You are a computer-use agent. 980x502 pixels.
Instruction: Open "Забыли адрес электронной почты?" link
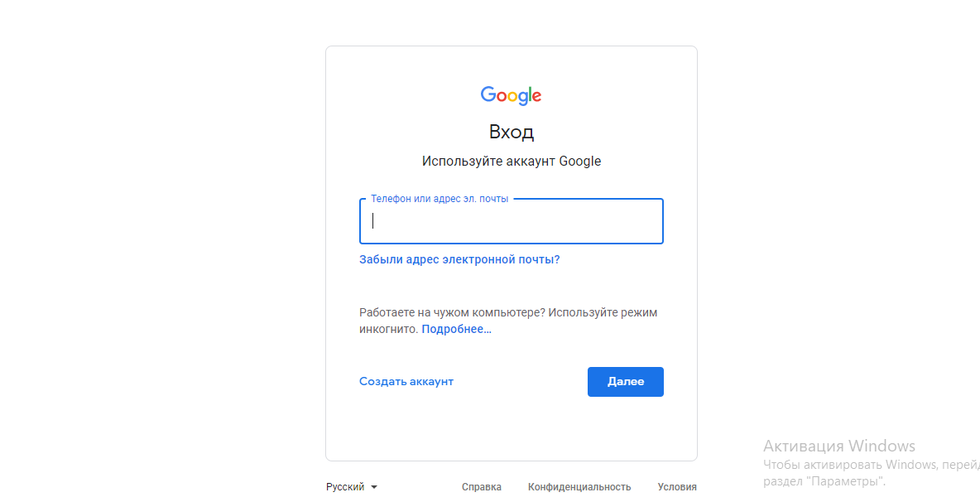[x=459, y=259]
